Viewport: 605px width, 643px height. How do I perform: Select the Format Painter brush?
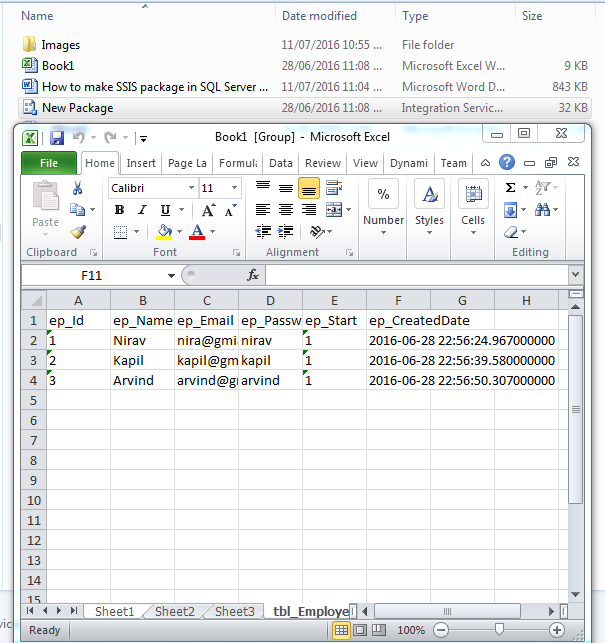[78, 232]
